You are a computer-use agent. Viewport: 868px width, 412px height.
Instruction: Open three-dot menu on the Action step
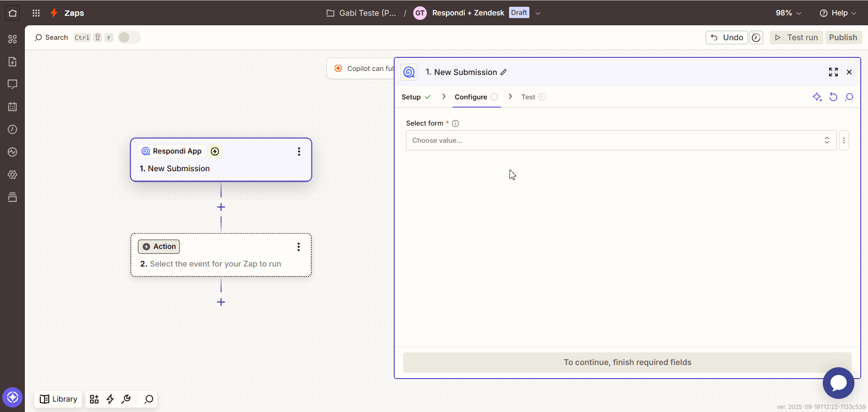(x=298, y=247)
